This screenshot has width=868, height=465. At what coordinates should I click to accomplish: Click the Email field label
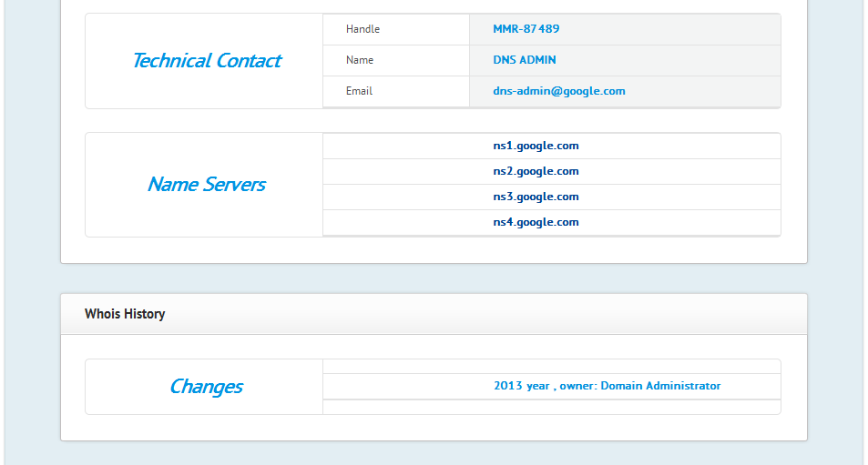(x=359, y=91)
